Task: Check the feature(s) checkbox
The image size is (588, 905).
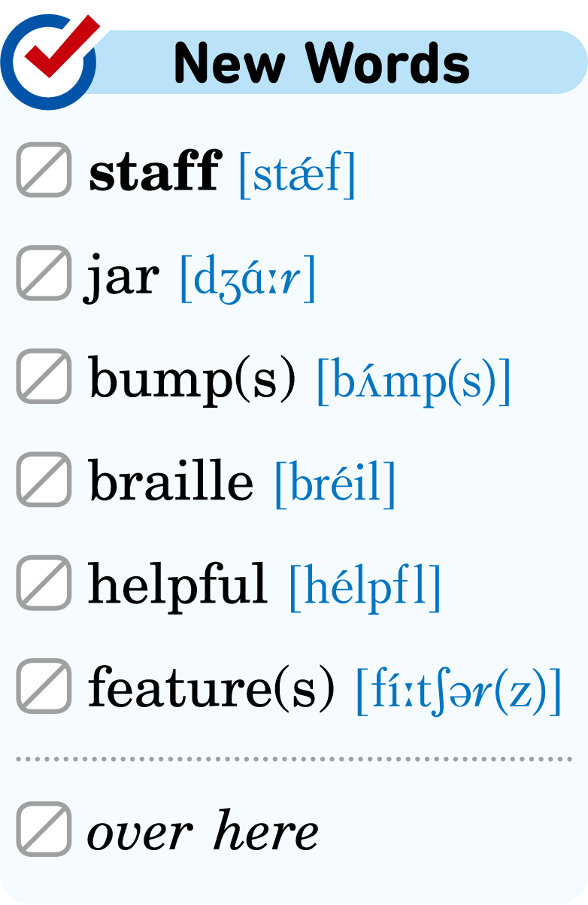Action: [x=44, y=685]
